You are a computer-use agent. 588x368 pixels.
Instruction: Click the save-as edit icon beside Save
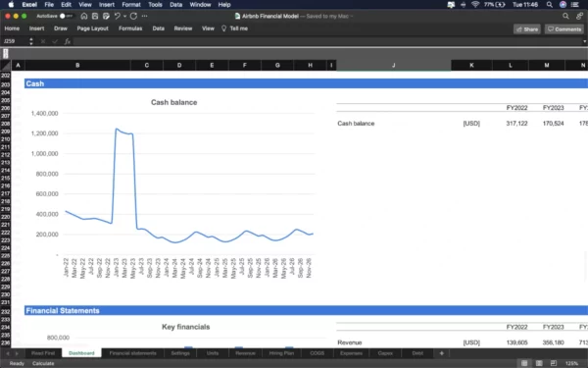106,16
